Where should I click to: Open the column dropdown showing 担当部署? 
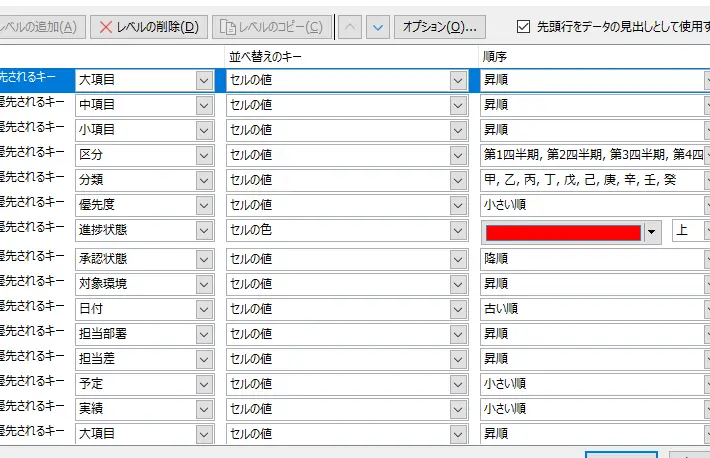[145, 334]
